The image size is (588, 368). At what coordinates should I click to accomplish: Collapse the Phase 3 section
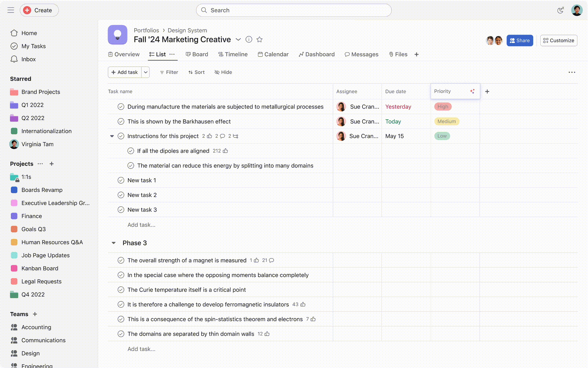(114, 243)
